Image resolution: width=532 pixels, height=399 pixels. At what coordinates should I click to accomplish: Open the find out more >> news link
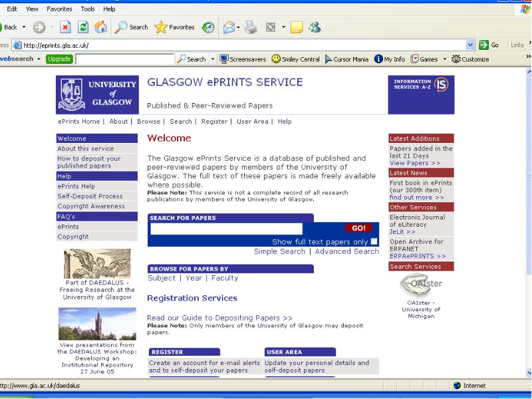417,198
